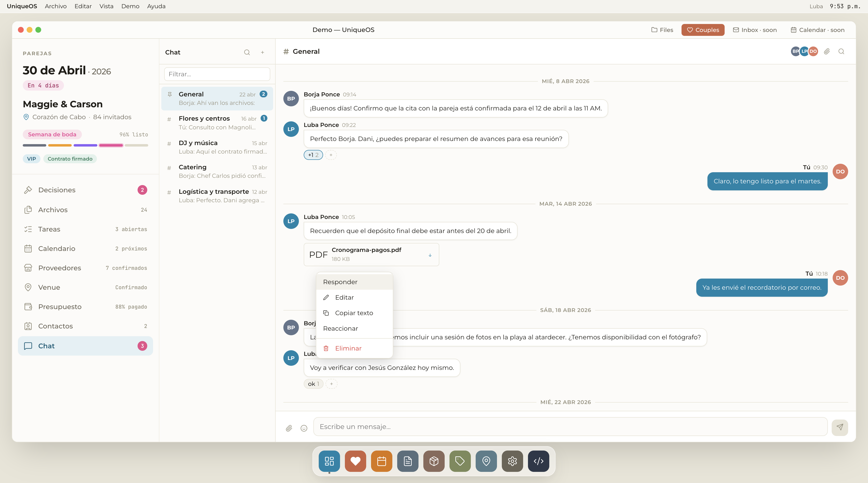Open Flores y centros channel
Viewport: 868px width, 483px height.
tap(217, 123)
